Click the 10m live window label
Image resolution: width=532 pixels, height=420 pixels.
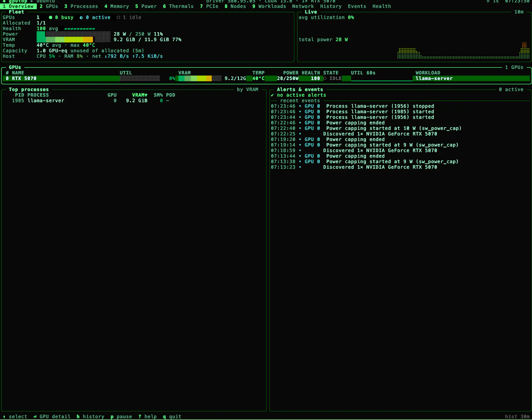(x=519, y=12)
